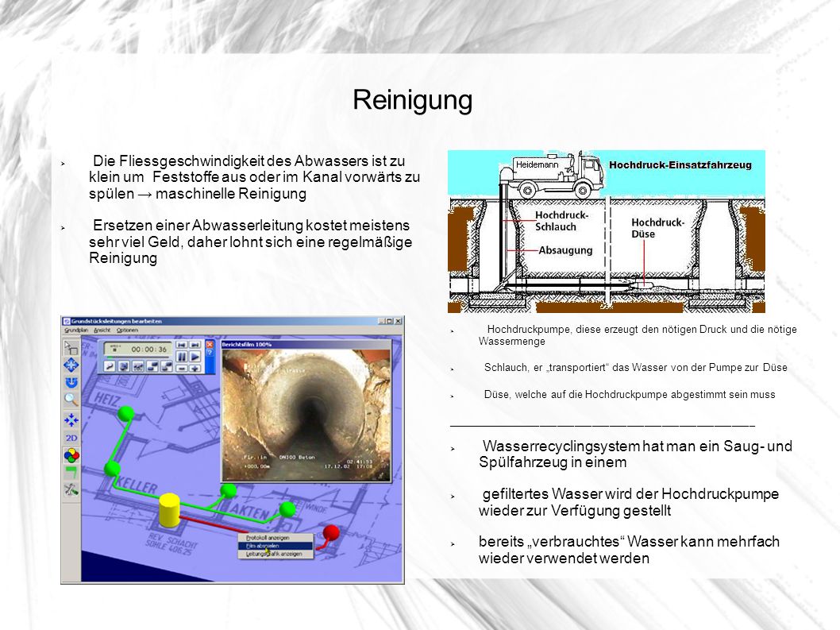Click the 'Hochdruck-Schlauch' label in diagram
840x630 pixels.
(x=561, y=221)
